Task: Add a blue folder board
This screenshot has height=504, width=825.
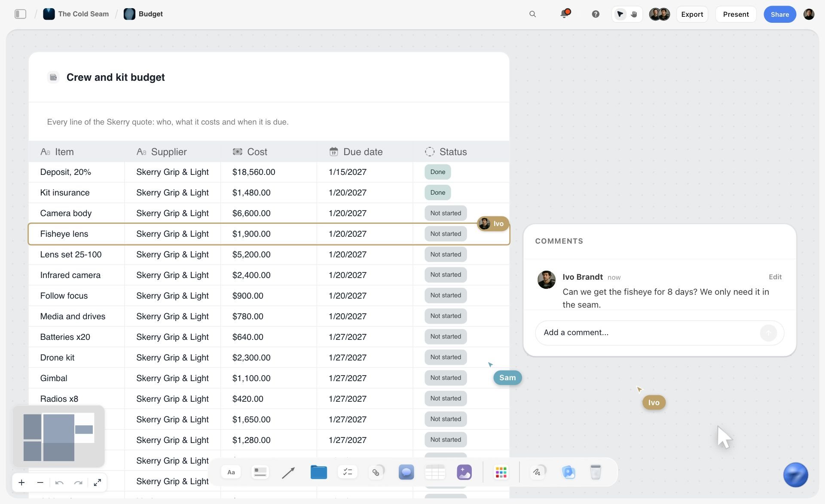Action: click(x=318, y=472)
